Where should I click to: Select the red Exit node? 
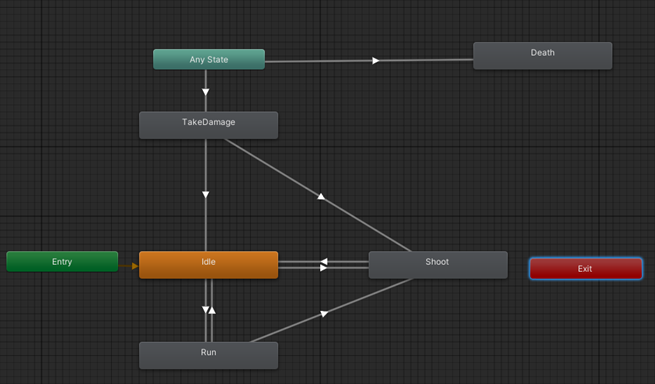[586, 268]
